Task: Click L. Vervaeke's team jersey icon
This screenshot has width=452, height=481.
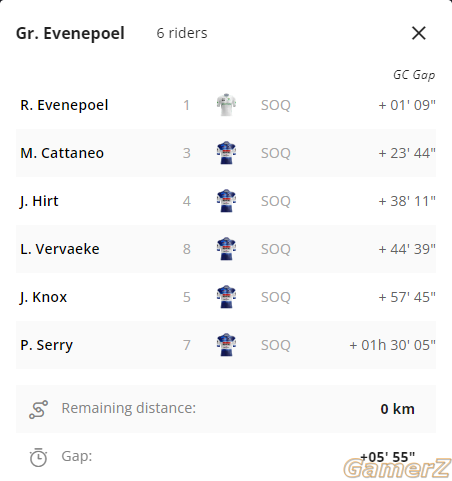Action: (x=226, y=249)
